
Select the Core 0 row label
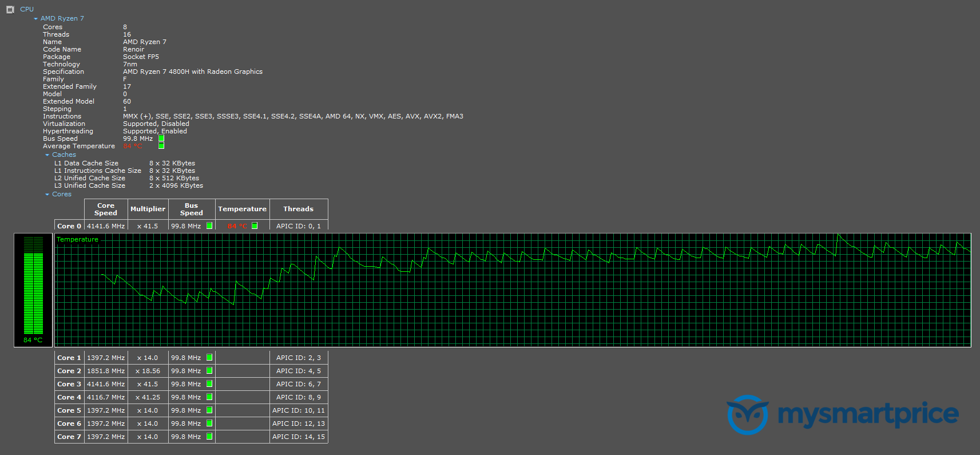[69, 226]
